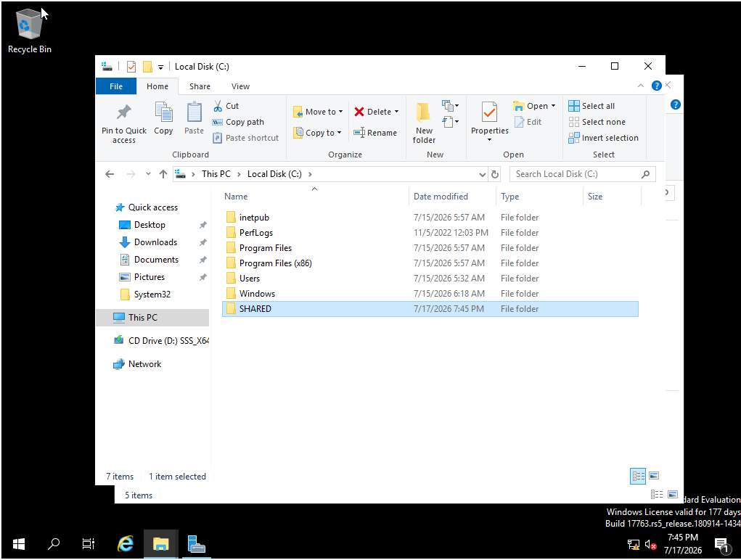
Task: Select the inetpub folder
Action: click(430, 218)
